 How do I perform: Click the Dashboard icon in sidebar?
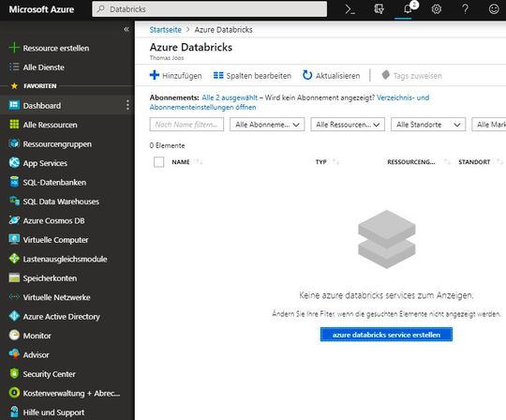tap(14, 105)
